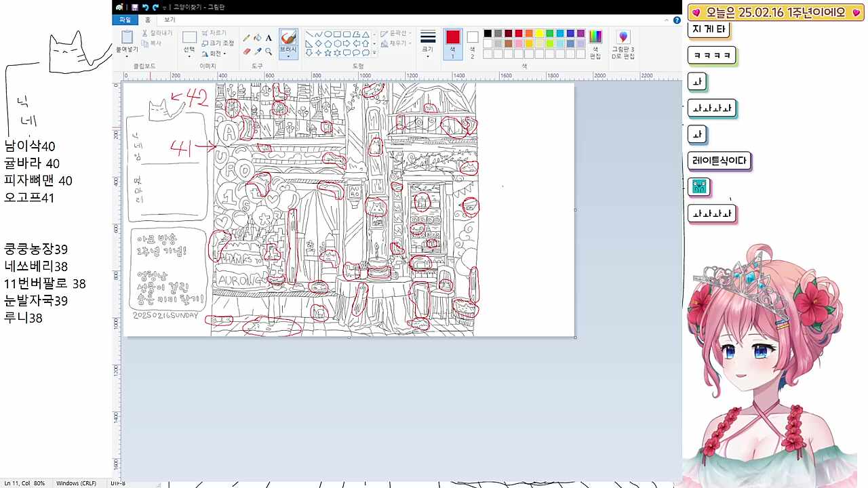This screenshot has height=488, width=868.
Task: Open the Resize (크기 조정) dialog
Action: pyautogui.click(x=217, y=43)
